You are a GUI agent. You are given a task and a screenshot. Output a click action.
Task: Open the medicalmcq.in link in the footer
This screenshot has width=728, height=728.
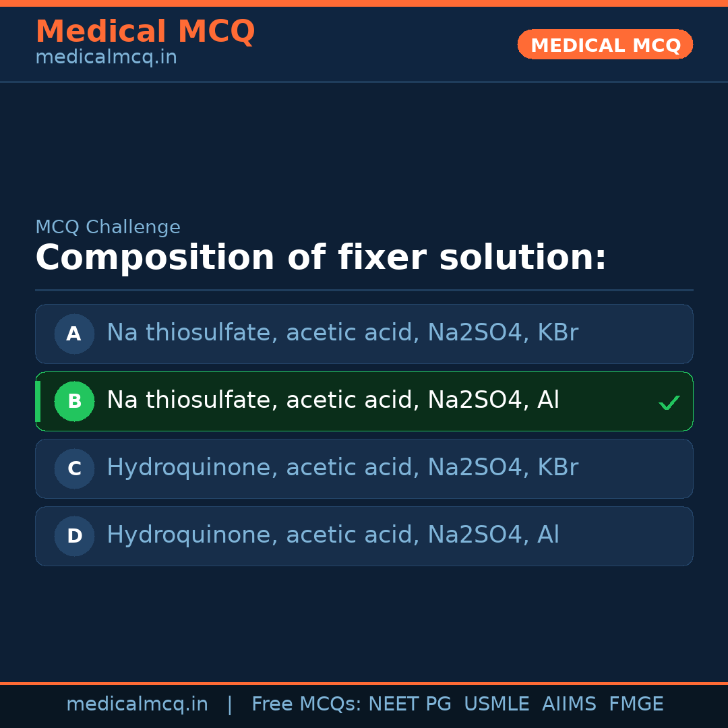pos(137,704)
